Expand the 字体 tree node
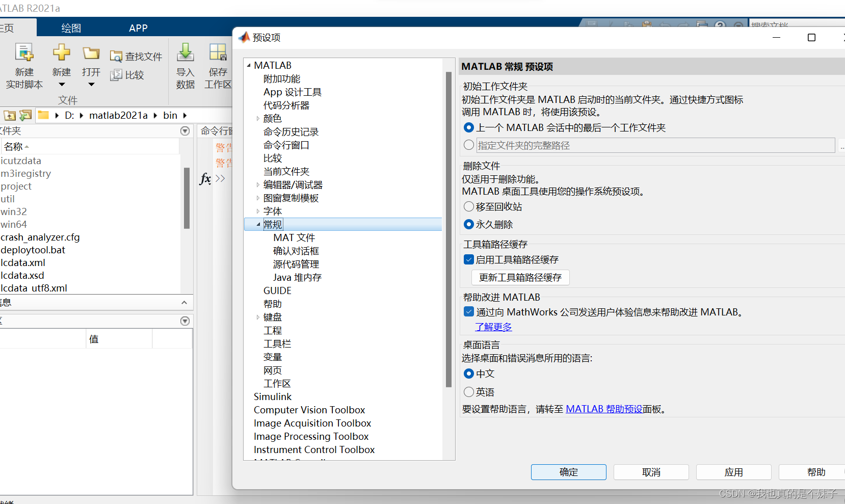 258,211
